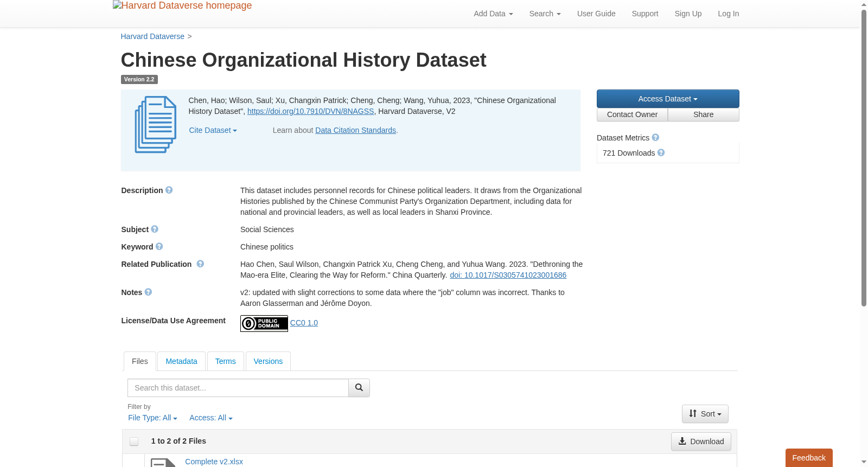Select the Files tab
The width and height of the screenshot is (868, 467).
(x=140, y=361)
